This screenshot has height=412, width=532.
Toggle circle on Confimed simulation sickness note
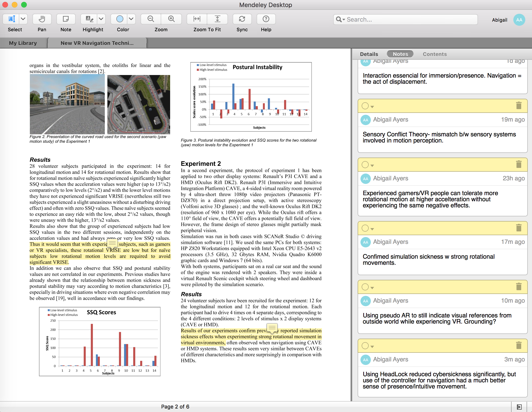pyautogui.click(x=365, y=228)
